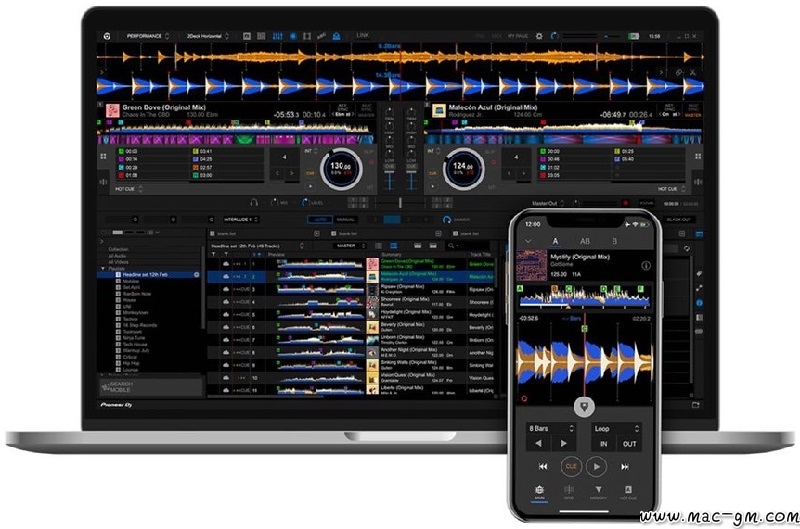Open the deck 1 HOT CUE mode dropdown
Viewport: 800px width, 529px height.
coord(129,189)
